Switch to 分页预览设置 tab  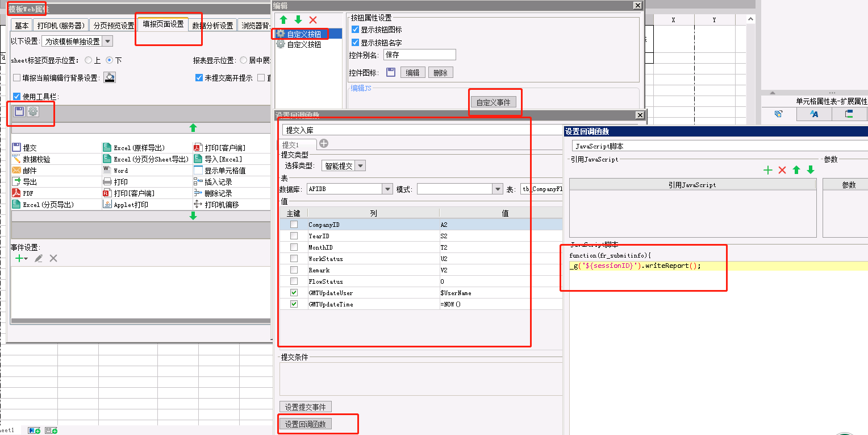113,26
